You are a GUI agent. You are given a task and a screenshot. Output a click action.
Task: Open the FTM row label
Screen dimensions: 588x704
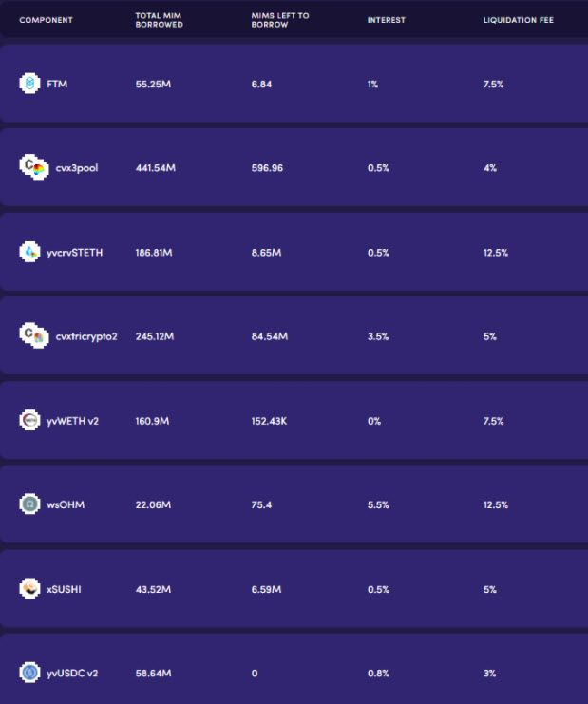coord(57,84)
